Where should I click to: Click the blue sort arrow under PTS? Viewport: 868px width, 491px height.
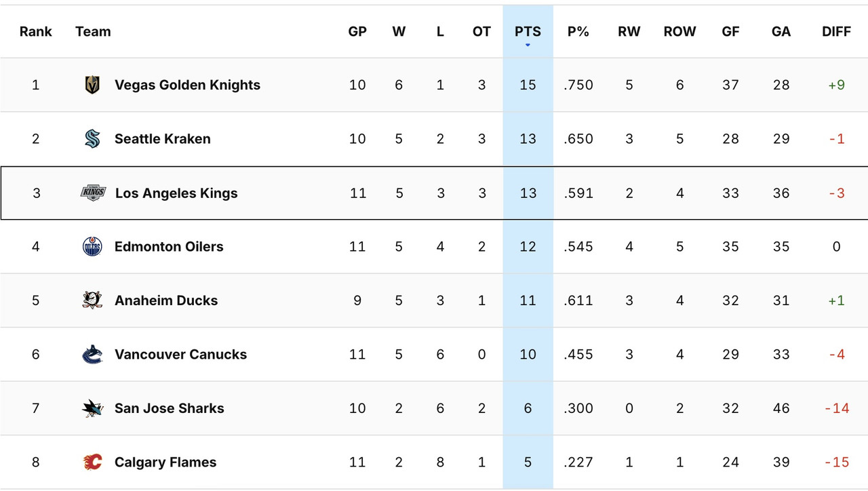tap(528, 43)
